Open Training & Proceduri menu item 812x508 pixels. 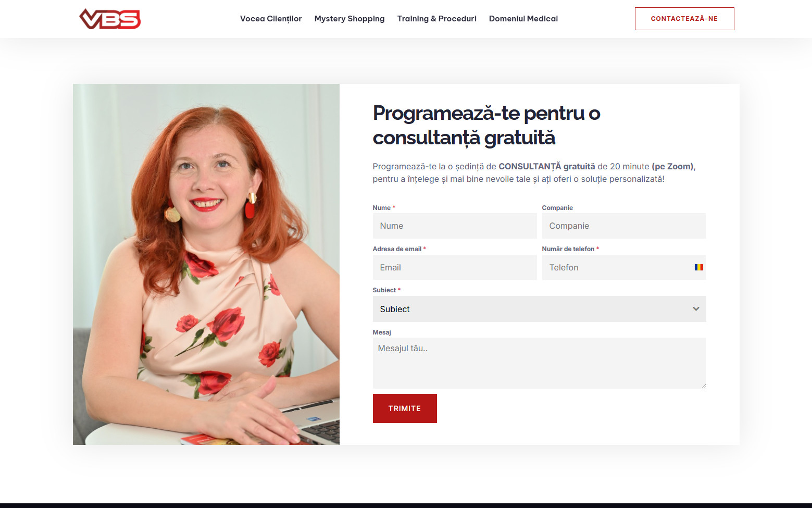436,19
